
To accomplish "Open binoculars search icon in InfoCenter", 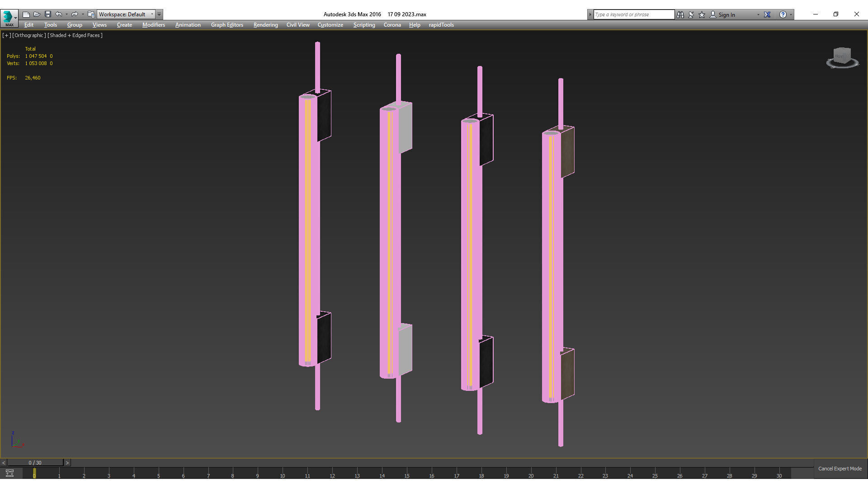I will click(680, 14).
